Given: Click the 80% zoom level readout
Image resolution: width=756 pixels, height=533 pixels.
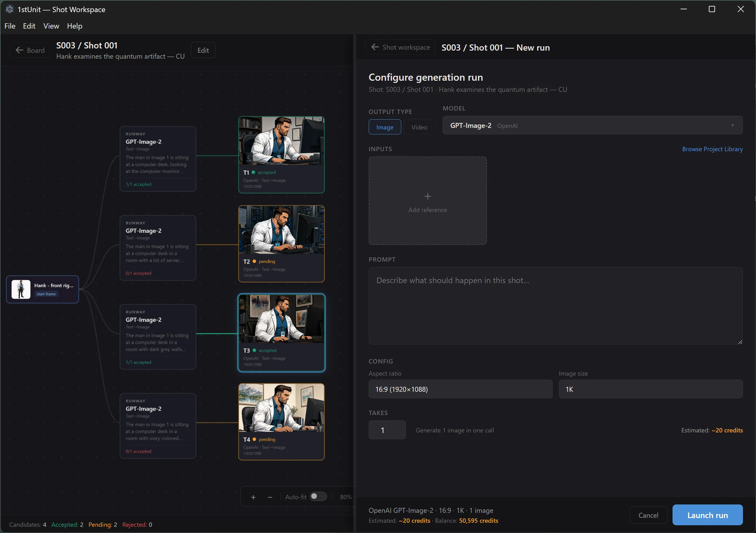Looking at the screenshot, I should pyautogui.click(x=346, y=497).
